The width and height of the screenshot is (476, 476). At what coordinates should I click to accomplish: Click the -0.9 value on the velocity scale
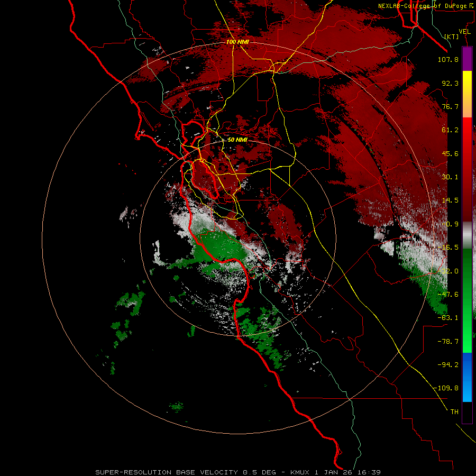tap(450, 224)
